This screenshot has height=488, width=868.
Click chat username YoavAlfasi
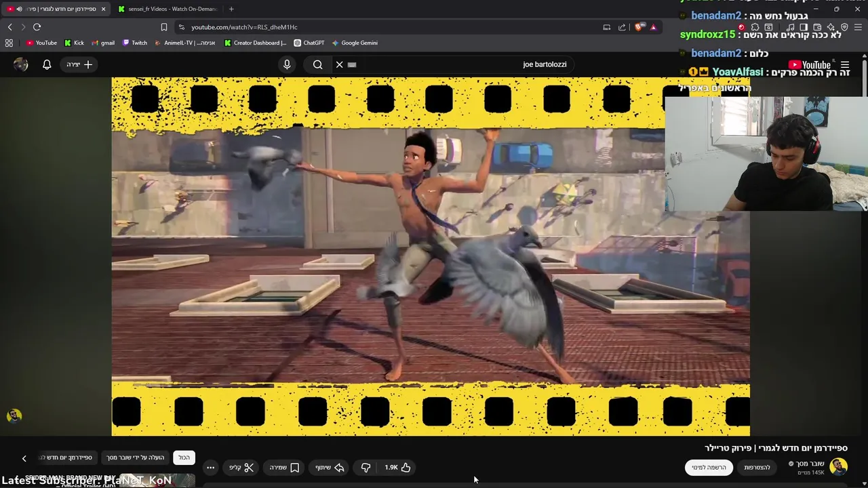click(738, 72)
